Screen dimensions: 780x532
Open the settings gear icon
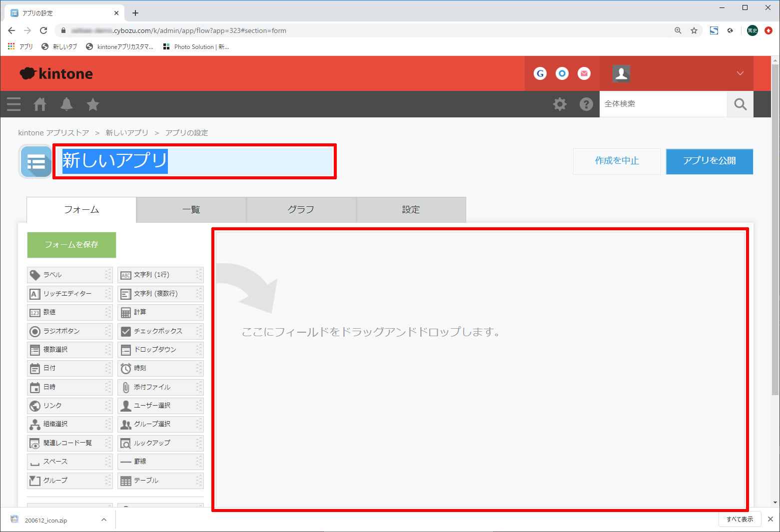pos(560,104)
